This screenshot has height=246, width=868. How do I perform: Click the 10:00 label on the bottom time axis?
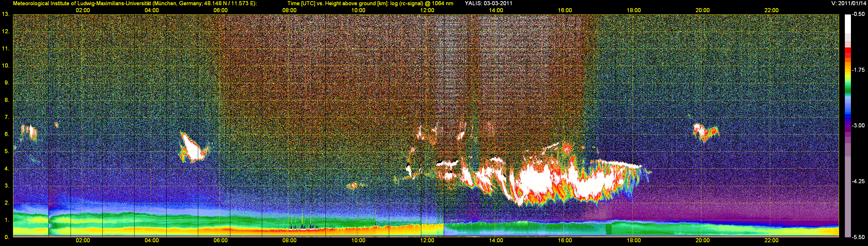pyautogui.click(x=358, y=241)
